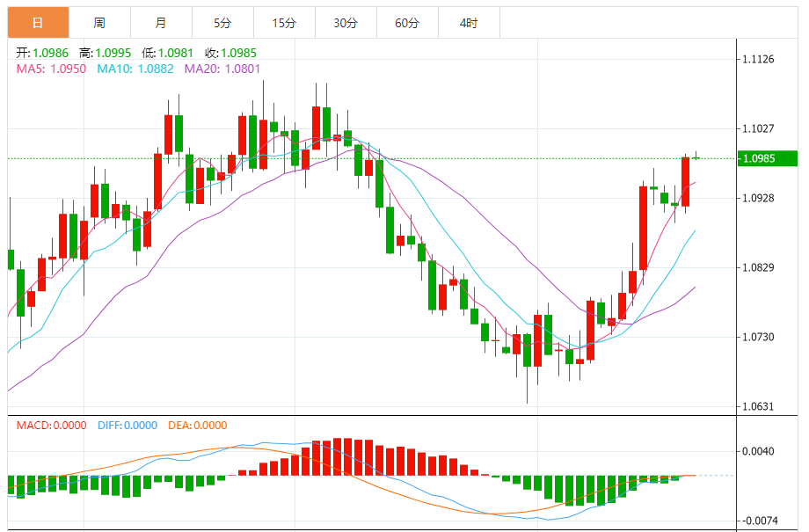Click the green 1.0985 current price label
Image resolution: width=809 pixels, height=532 pixels.
coord(767,158)
